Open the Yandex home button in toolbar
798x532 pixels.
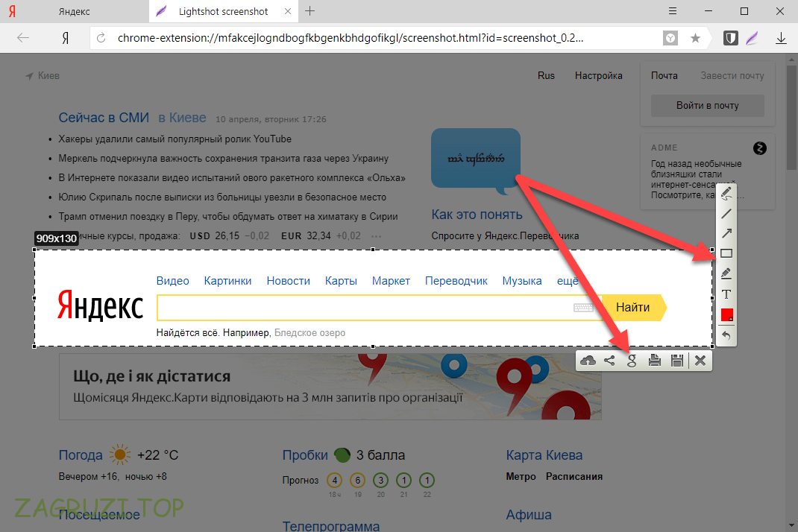65,38
